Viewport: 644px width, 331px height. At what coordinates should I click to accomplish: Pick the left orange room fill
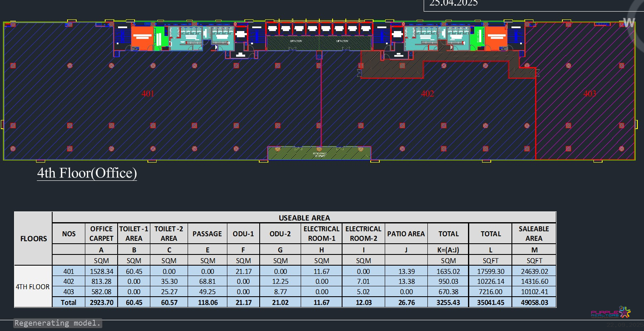(x=142, y=38)
